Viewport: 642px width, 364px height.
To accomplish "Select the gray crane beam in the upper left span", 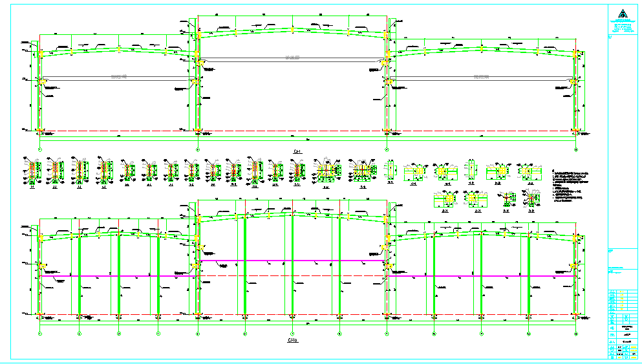I will (119, 78).
